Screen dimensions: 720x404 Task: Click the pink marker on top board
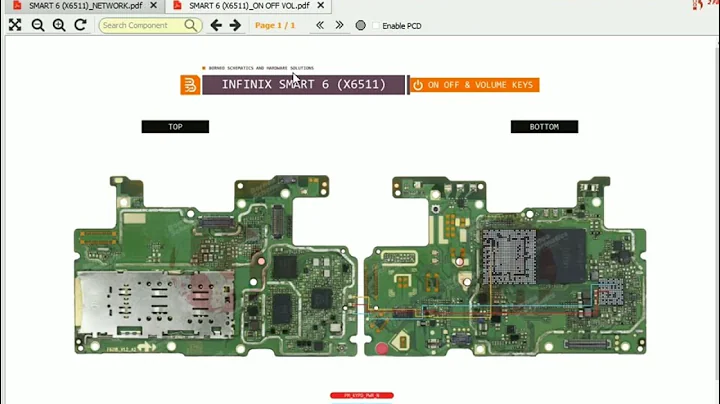click(x=261, y=261)
